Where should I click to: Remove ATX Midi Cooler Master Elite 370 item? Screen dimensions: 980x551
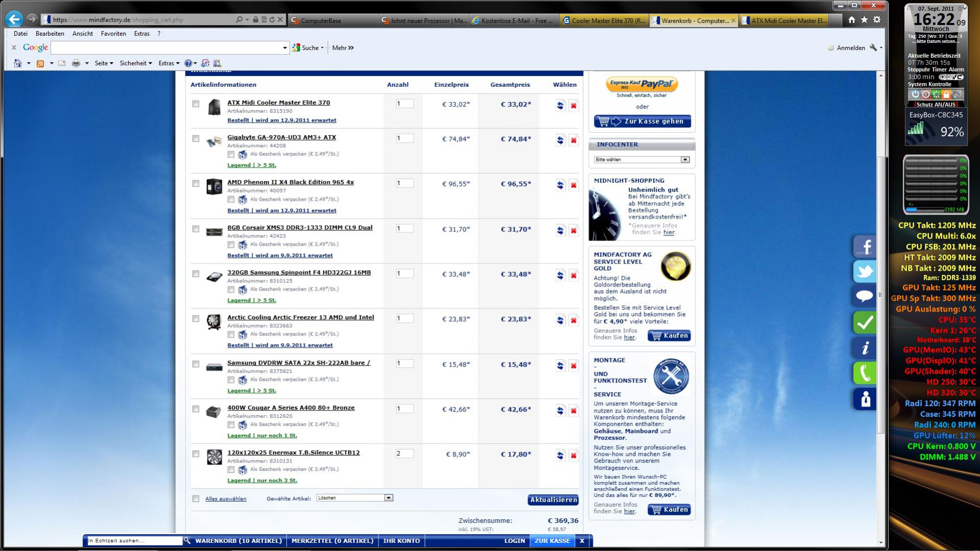pos(573,106)
